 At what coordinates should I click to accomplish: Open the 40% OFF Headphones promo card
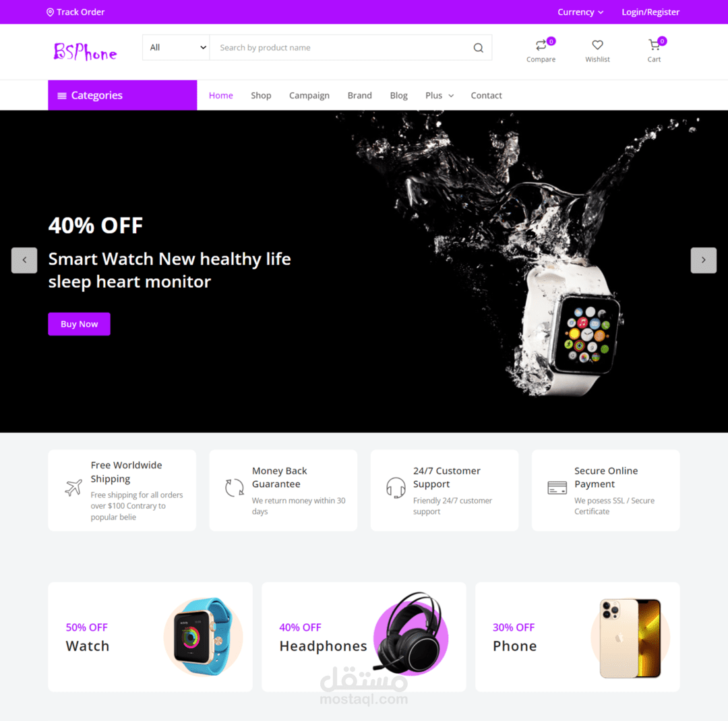click(x=364, y=637)
